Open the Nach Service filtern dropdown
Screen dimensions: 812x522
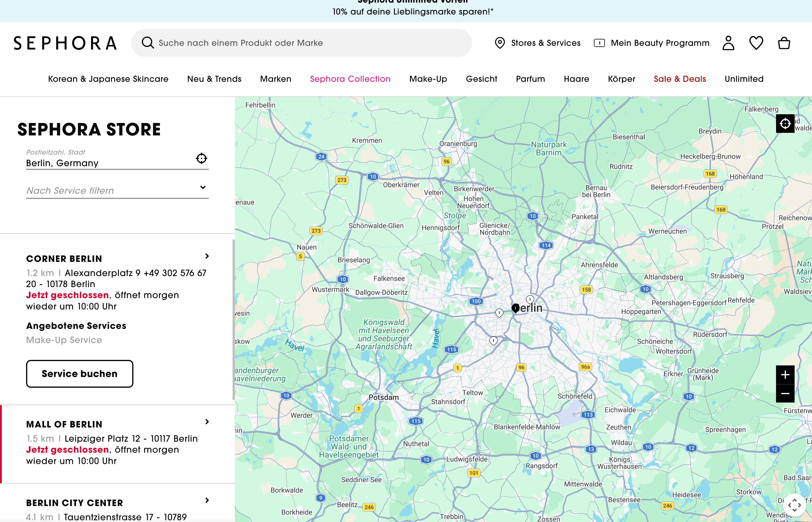(x=117, y=190)
